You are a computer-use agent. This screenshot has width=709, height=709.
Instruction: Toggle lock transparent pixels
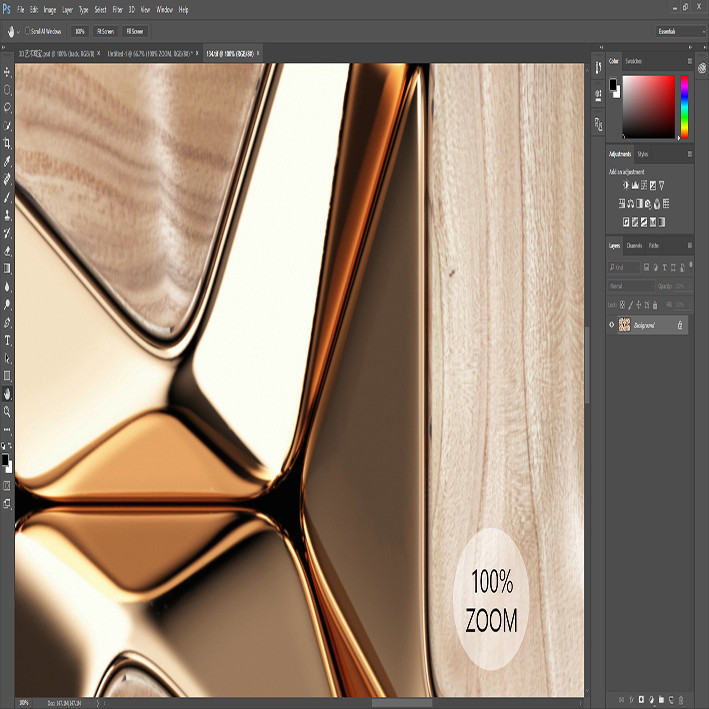pyautogui.click(x=622, y=305)
